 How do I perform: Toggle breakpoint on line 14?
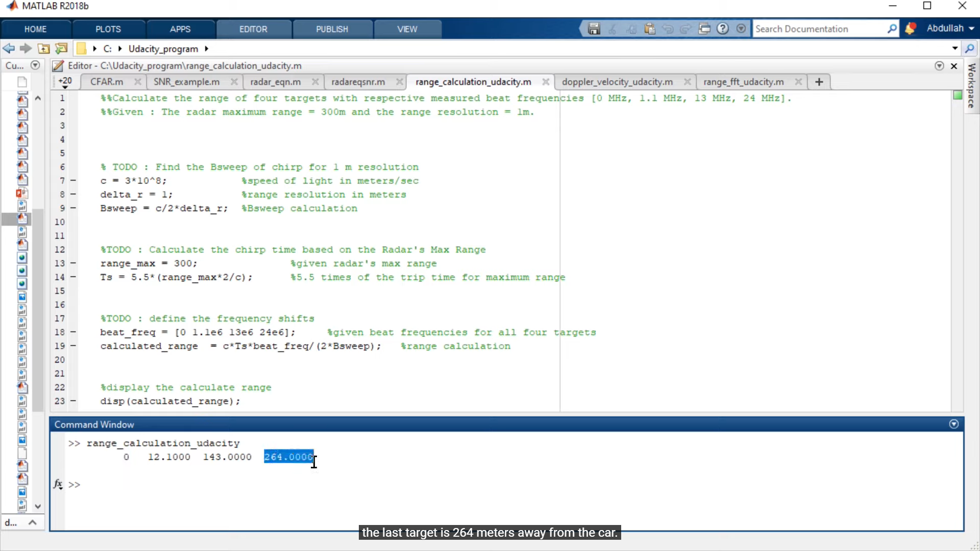coord(73,277)
